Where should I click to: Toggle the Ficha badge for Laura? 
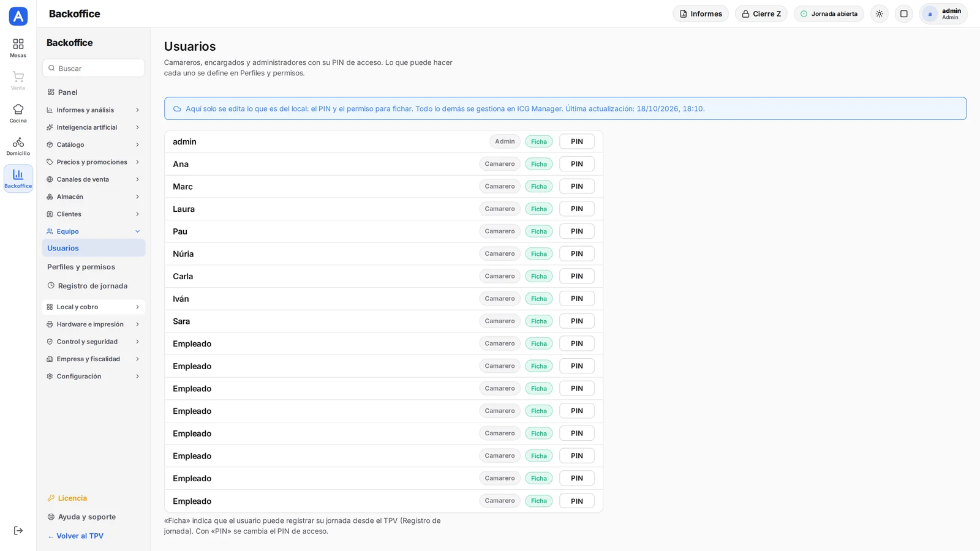pos(539,209)
